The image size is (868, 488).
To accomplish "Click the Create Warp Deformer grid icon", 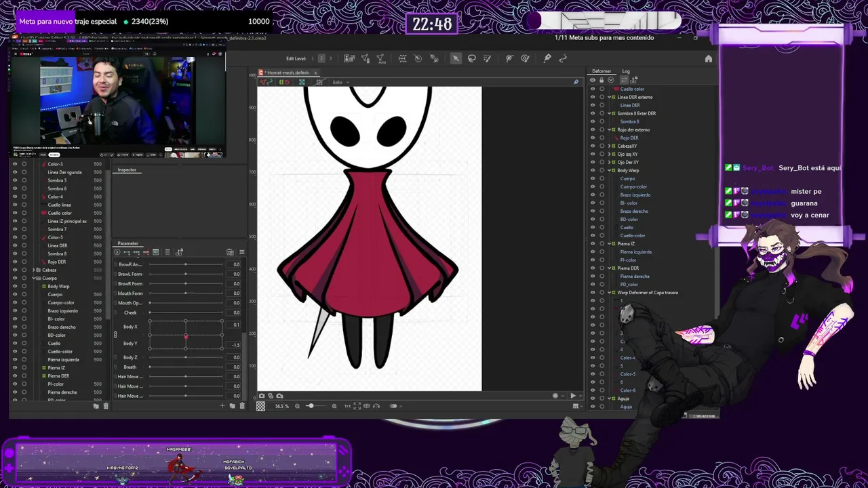I will click(402, 59).
